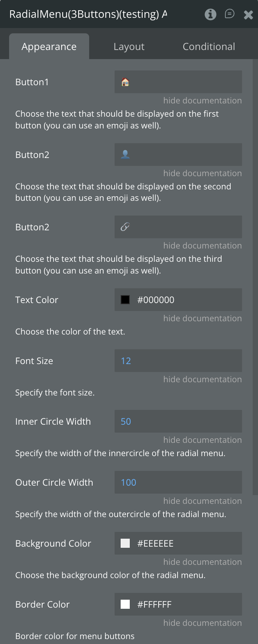
Task: Open the Background Color swatch
Action: (125, 543)
